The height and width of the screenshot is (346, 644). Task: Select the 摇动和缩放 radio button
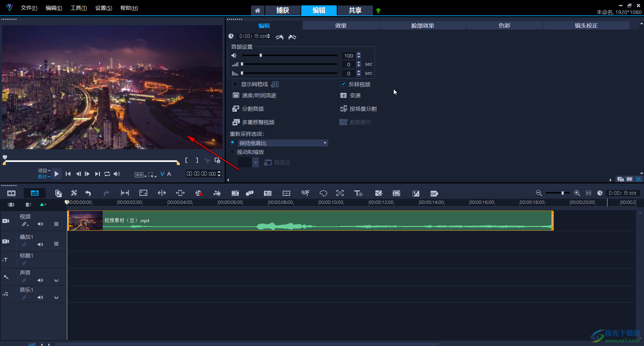tap(232, 152)
